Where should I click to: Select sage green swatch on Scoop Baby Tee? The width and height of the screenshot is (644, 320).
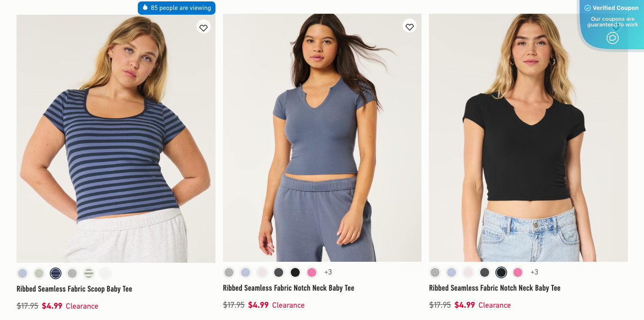39,273
